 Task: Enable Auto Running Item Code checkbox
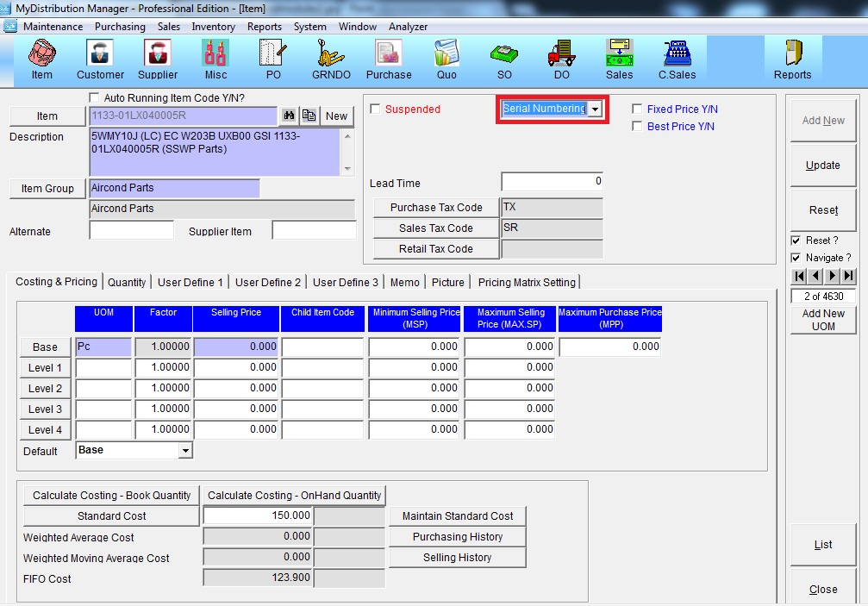pyautogui.click(x=95, y=97)
